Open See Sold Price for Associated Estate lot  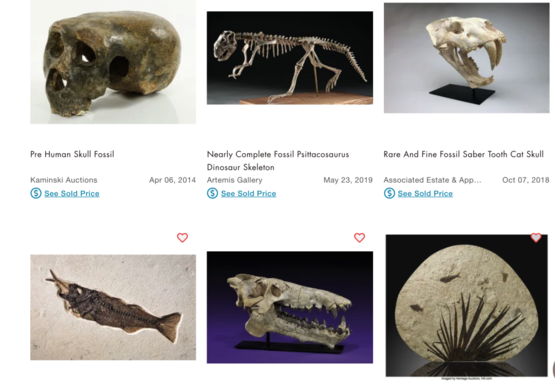[x=425, y=194]
